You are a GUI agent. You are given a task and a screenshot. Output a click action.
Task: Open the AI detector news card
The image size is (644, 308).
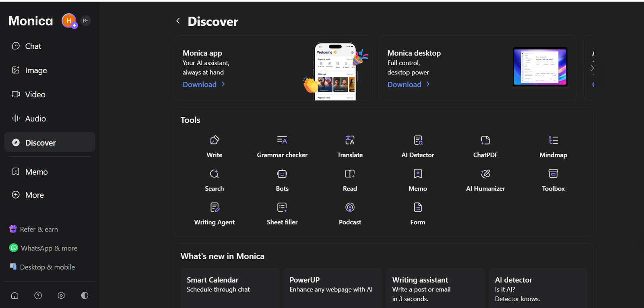coord(538,288)
